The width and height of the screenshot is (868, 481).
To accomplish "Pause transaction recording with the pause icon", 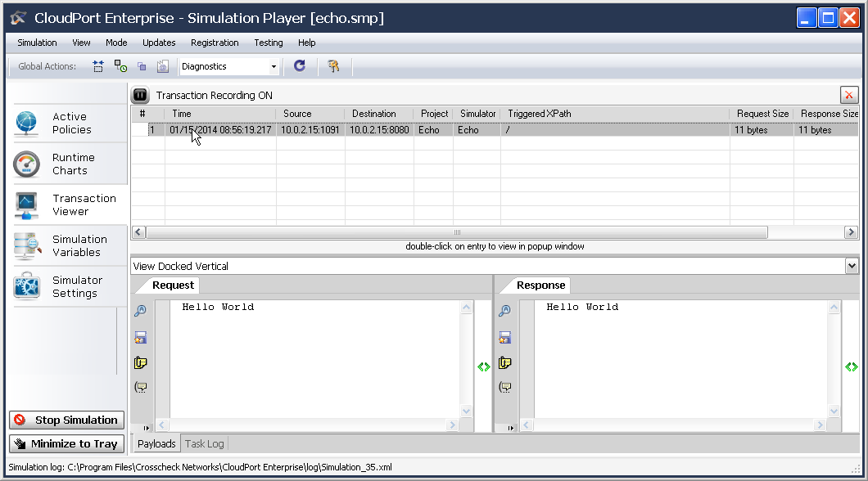I will click(x=141, y=95).
